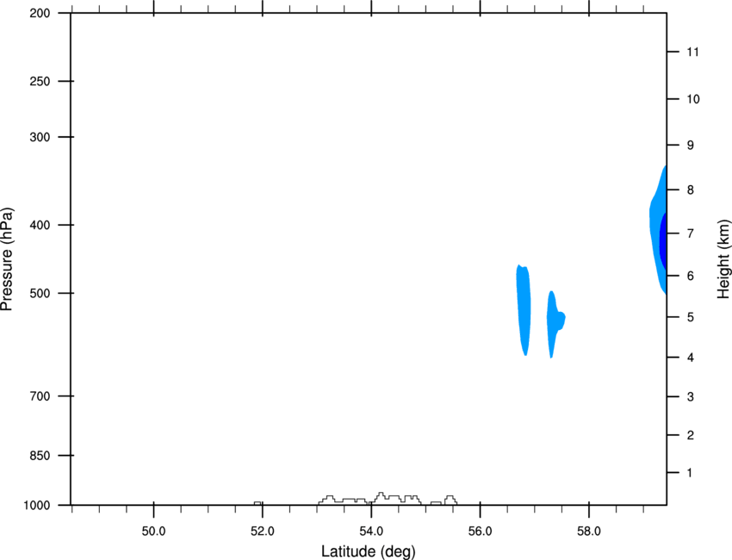Click the 400 pressure tick label

(40, 225)
